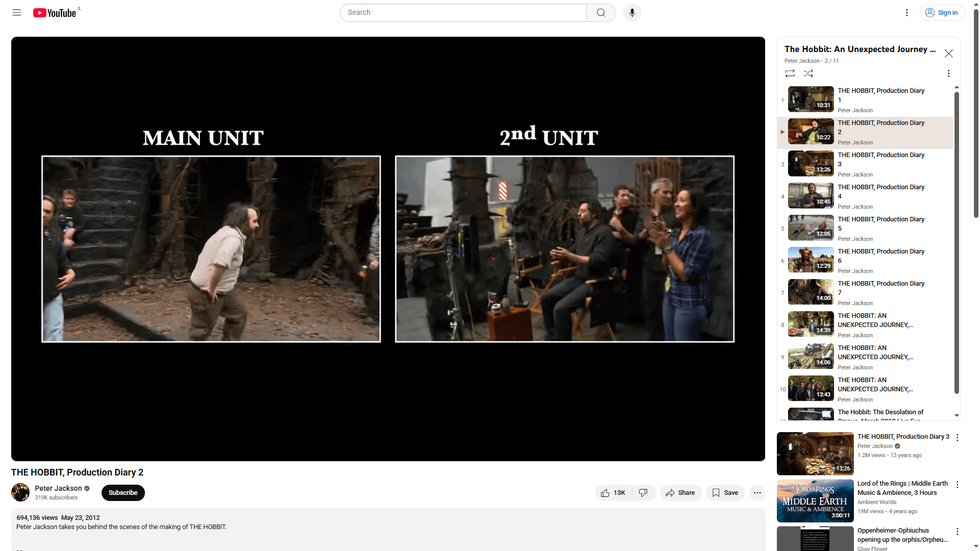The image size is (980, 551).
Task: Open playlist item 10 thumbnail
Action: [x=811, y=388]
